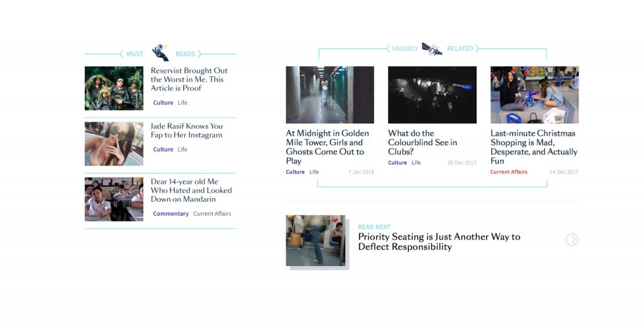Click Current Affairs tag under Mandarin article
Image resolution: width=644 pixels, height=324 pixels.
pos(213,213)
